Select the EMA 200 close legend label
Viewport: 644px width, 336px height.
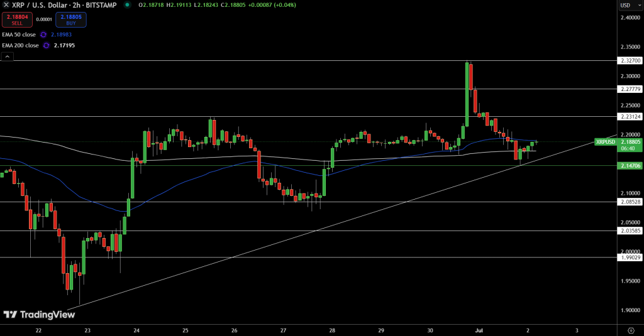pyautogui.click(x=21, y=46)
